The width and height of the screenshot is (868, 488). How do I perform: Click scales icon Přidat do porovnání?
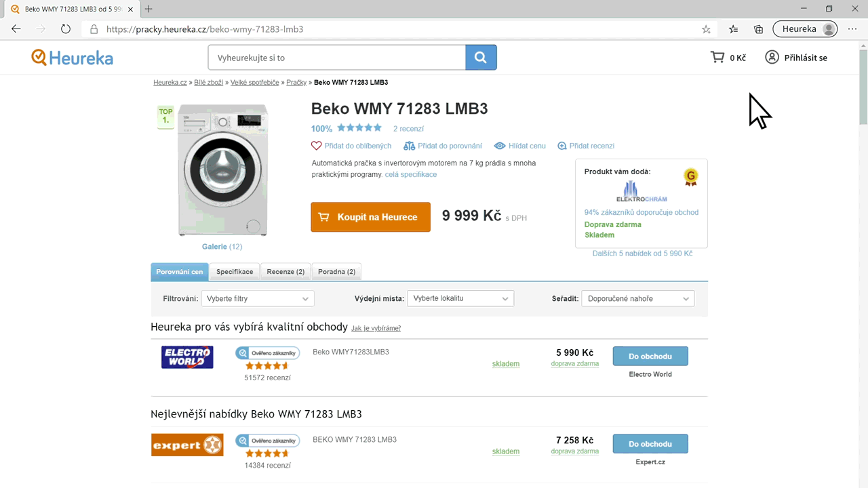point(409,146)
